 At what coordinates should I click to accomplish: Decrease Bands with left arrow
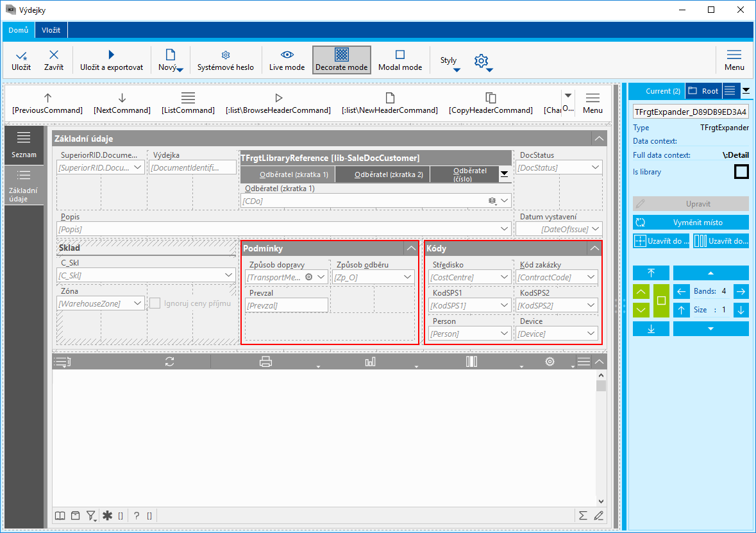pyautogui.click(x=681, y=291)
